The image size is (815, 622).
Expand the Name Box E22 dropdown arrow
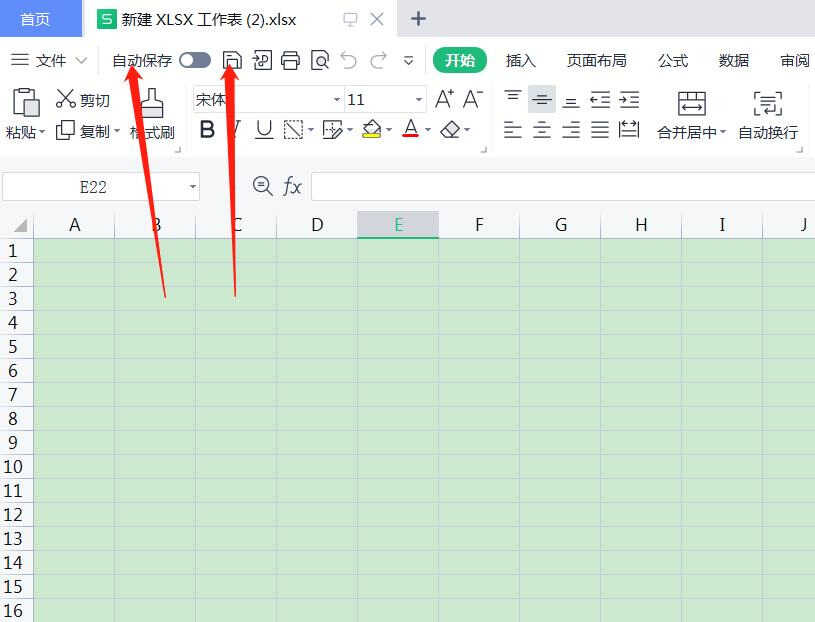click(x=193, y=186)
